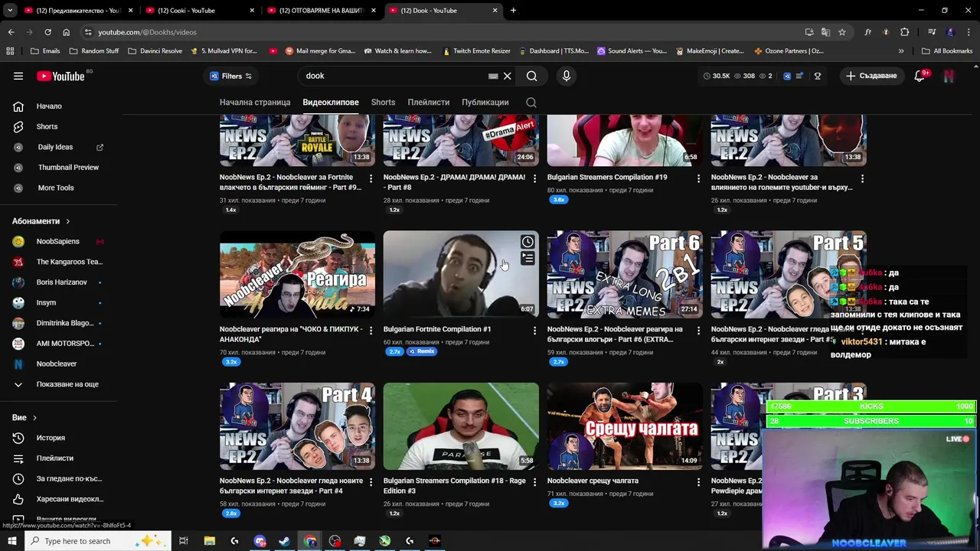980x551 pixels.
Task: Go back one page in Chrome
Action: [11, 32]
